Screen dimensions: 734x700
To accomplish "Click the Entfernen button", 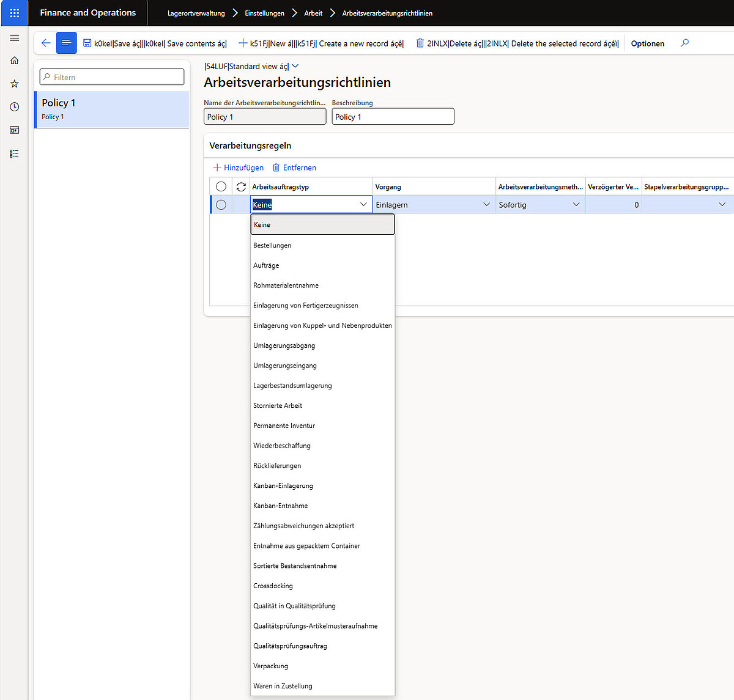I will (294, 168).
